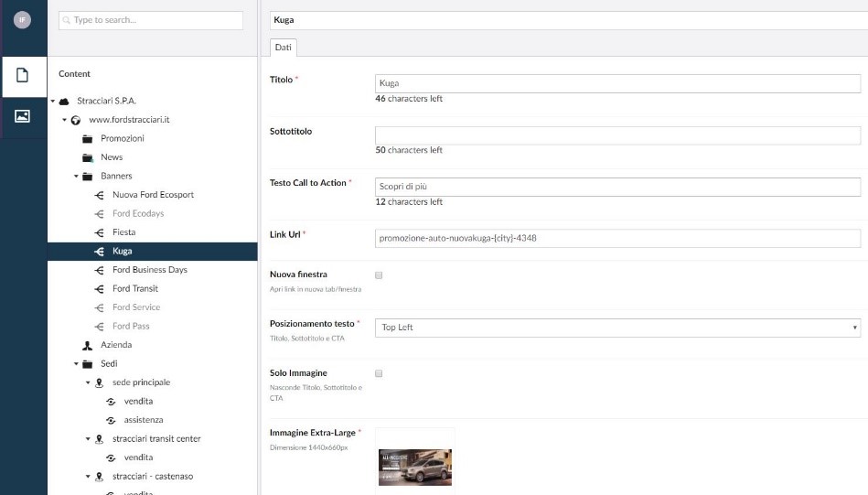868x495 pixels.
Task: Switch to the Dati tab
Action: 283,48
